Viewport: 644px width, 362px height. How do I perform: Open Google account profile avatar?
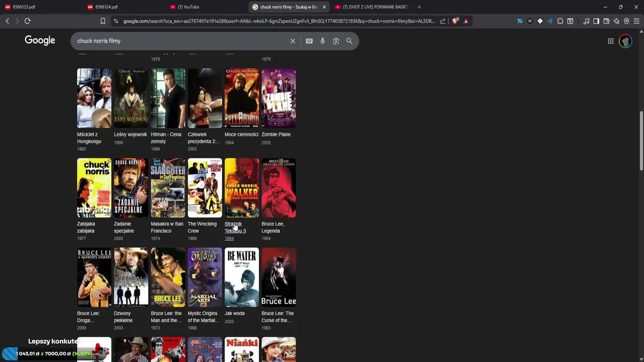(625, 41)
